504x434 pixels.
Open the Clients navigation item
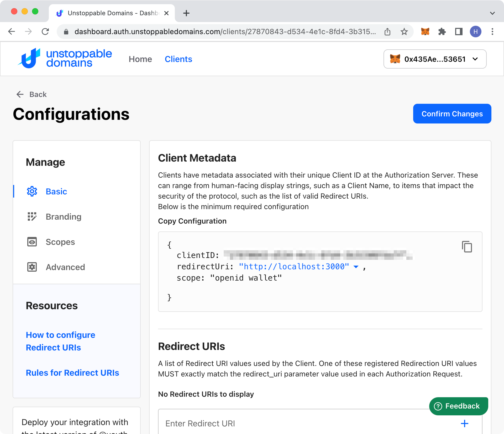click(x=178, y=59)
